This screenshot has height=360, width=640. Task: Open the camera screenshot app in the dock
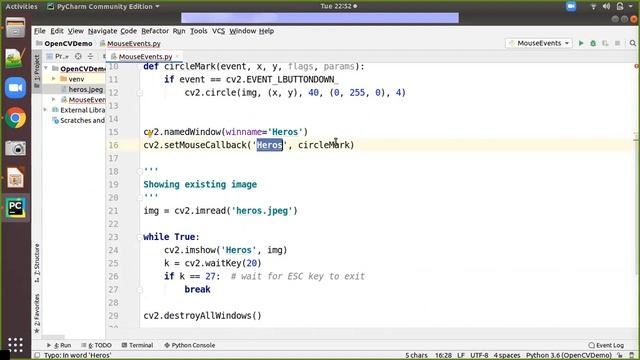point(16,148)
